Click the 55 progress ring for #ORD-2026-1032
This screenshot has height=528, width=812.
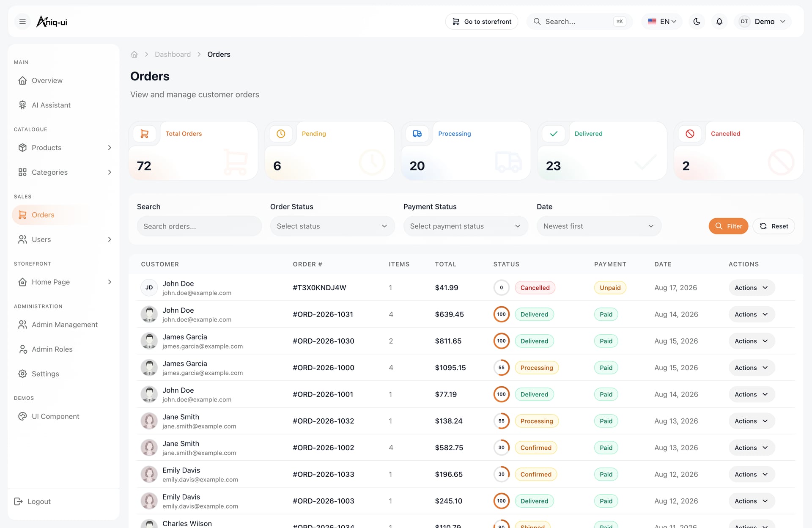[501, 421]
